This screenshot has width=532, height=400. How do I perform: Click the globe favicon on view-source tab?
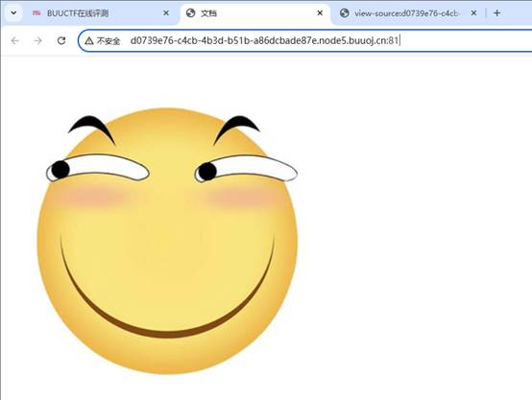point(345,13)
